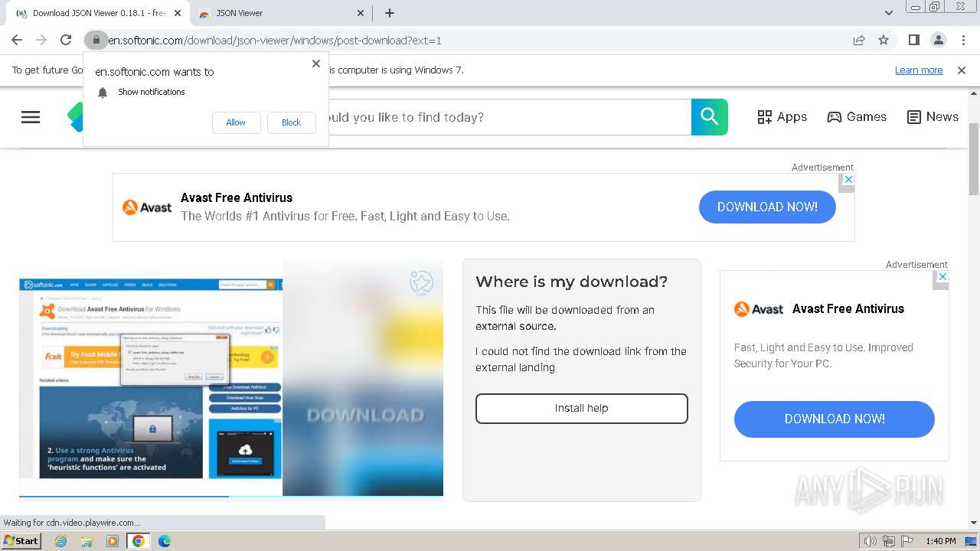Open the Learn more link
Screen dimensions: 980x551
(919, 70)
